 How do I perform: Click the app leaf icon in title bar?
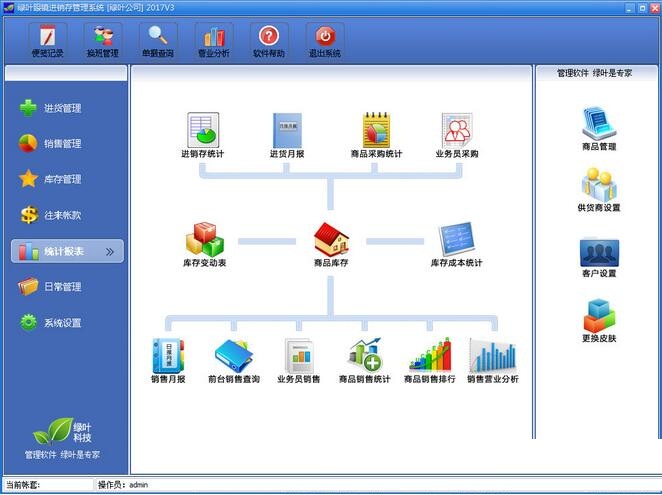point(8,8)
